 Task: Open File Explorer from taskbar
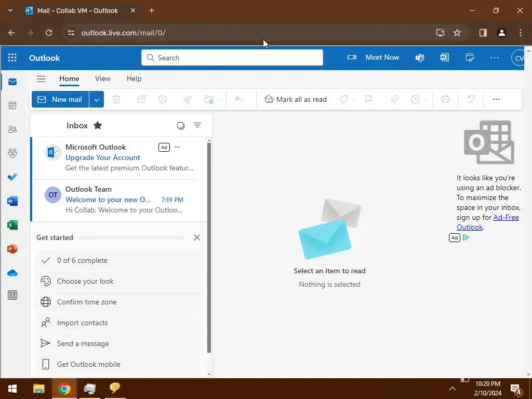pyautogui.click(x=38, y=389)
